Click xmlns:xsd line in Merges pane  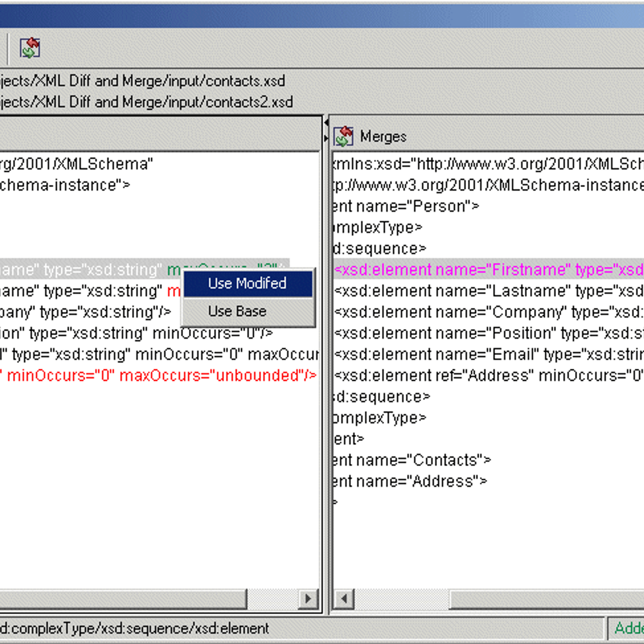489,164
